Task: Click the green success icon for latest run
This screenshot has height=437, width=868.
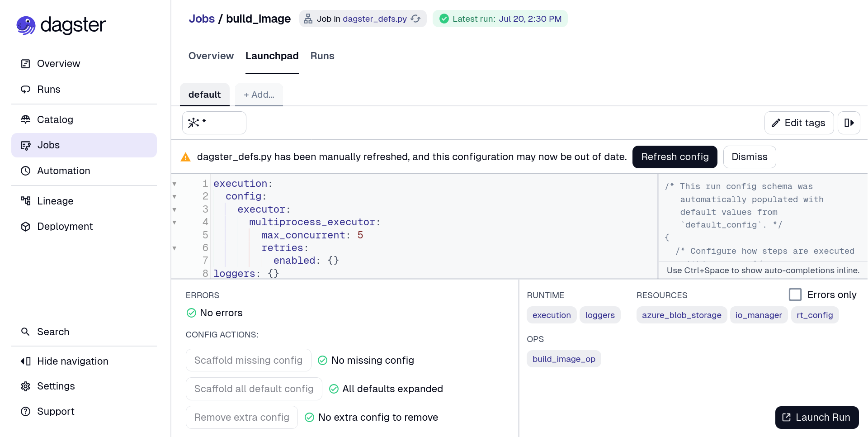Action: [x=444, y=19]
